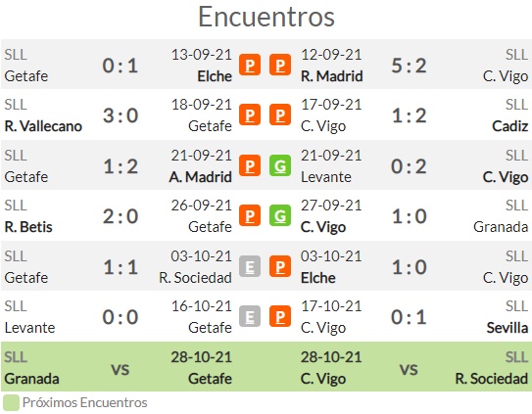Open the R. Betis team link

point(28,227)
